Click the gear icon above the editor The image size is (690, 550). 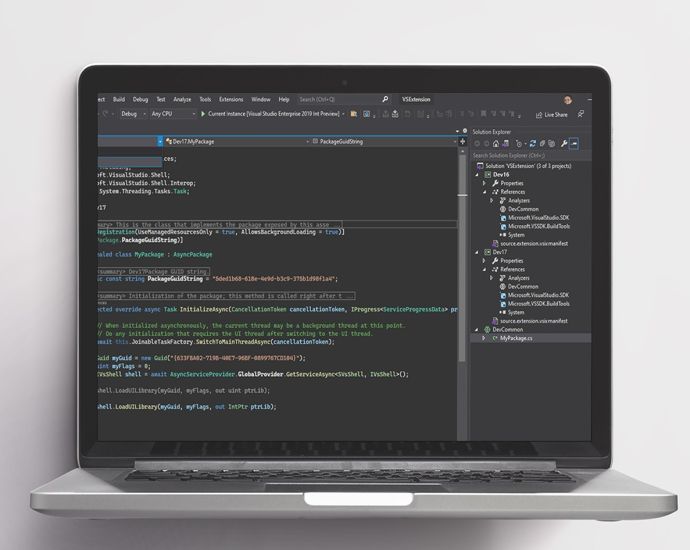pyautogui.click(x=465, y=131)
